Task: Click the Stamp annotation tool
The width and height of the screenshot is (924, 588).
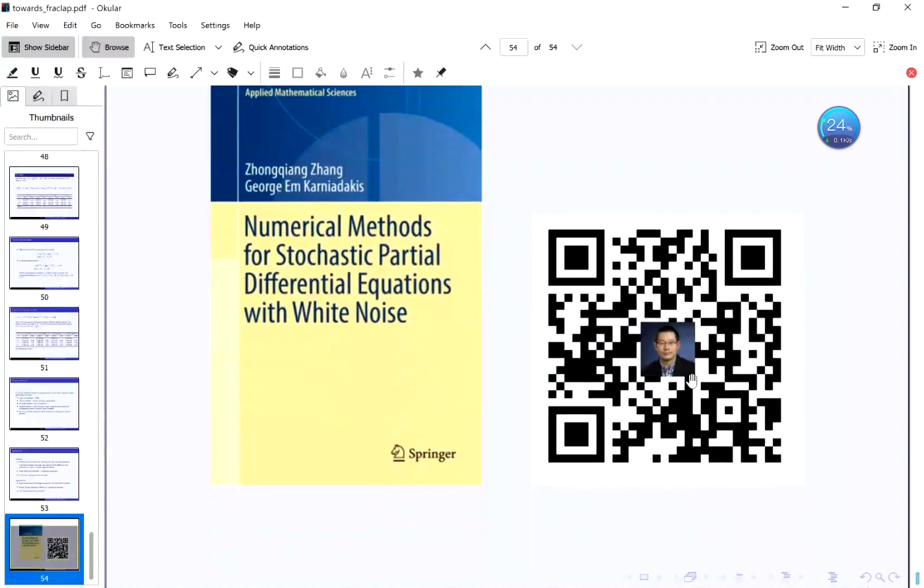Action: (232, 73)
